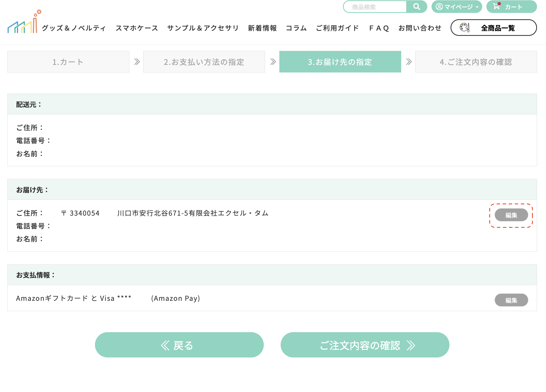Screen dimensions: 546x392
Task: Click the 配送元 section header
Action: pyautogui.click(x=272, y=104)
